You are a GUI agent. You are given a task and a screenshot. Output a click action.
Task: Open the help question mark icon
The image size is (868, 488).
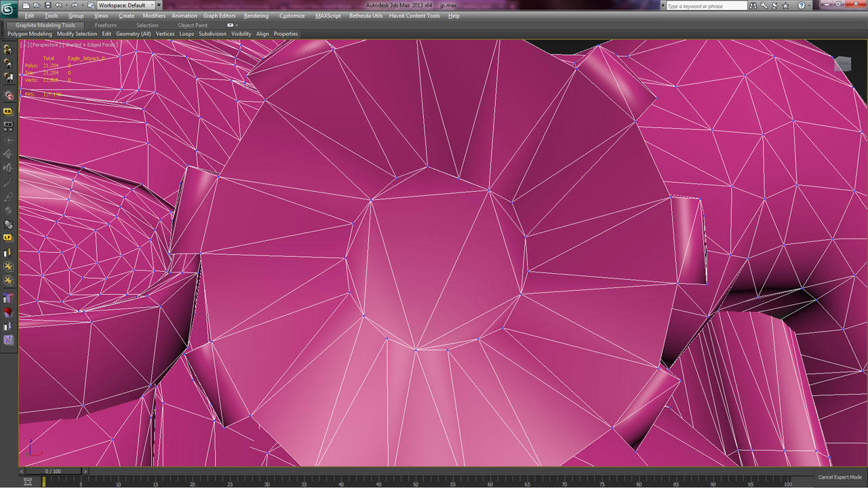[802, 5]
